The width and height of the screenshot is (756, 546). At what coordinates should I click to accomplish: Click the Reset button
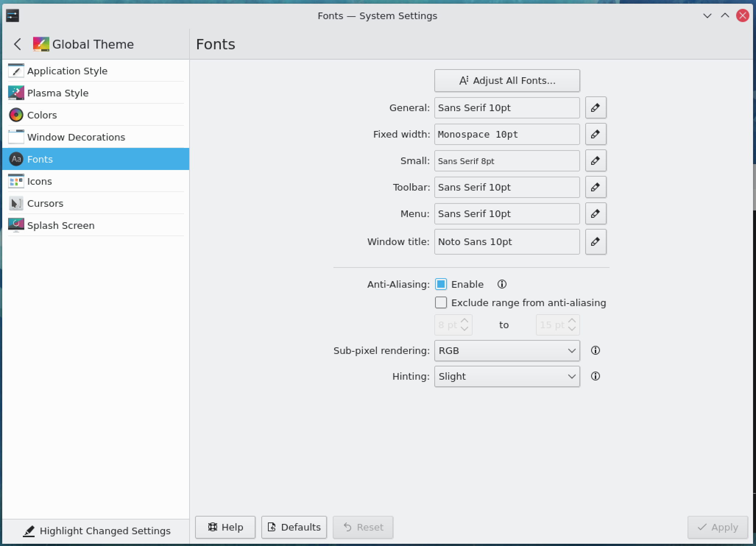363,527
